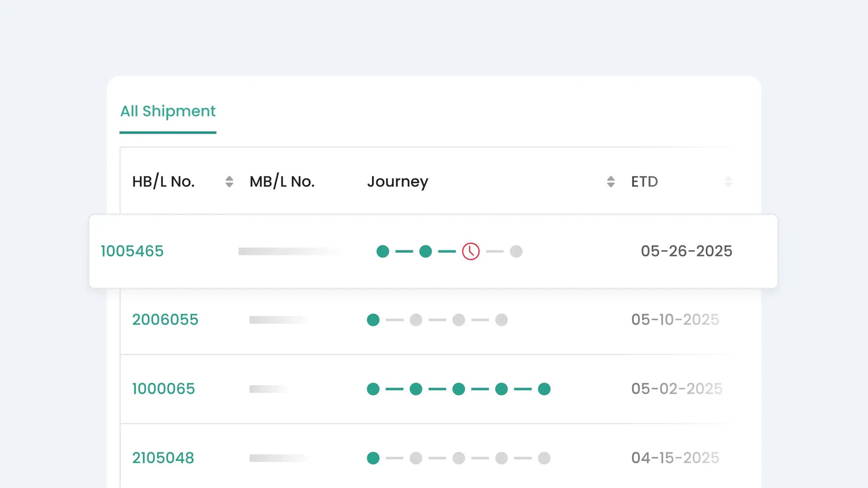Click the last gray journey dot of 1005465
Viewport: 868px width, 488px height.
tap(516, 251)
